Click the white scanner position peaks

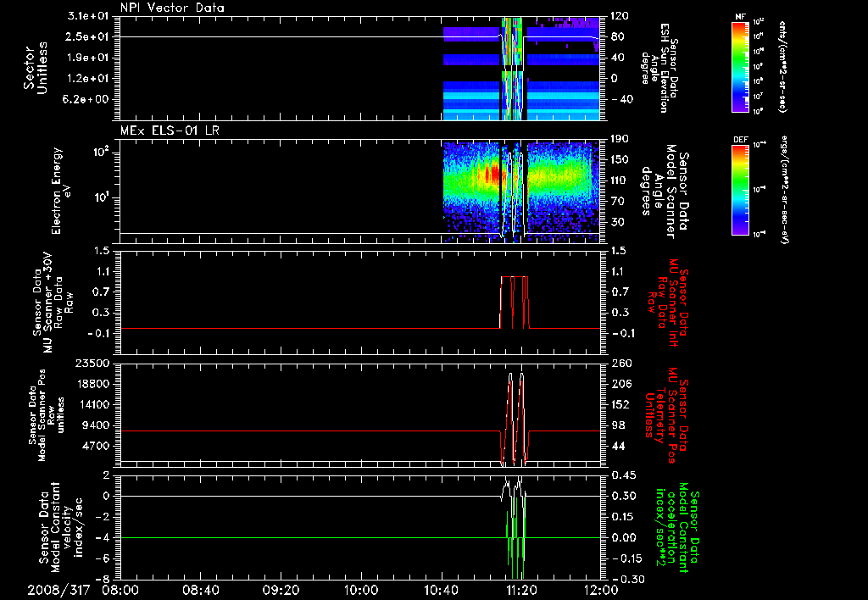[516, 418]
